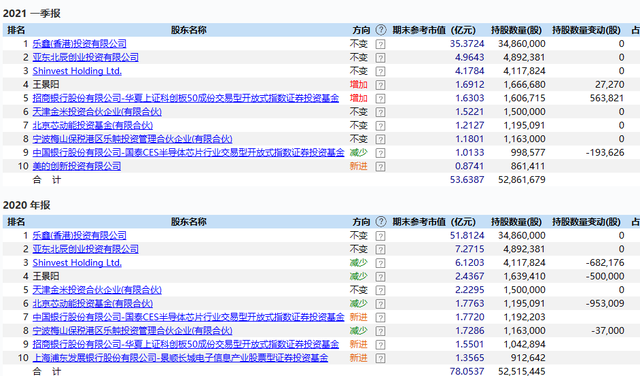Click the help icon beside 方向 in 2021 header
This screenshot has height=376, width=640.
click(x=380, y=30)
